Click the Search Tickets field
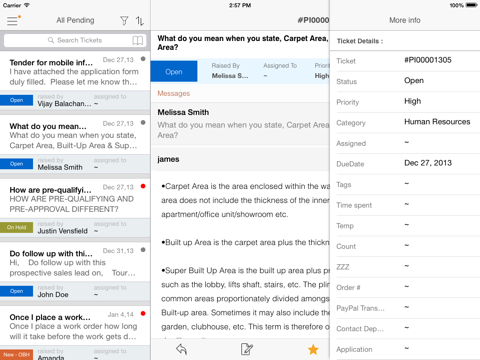Image resolution: width=480 pixels, height=360 pixels. coord(75,40)
